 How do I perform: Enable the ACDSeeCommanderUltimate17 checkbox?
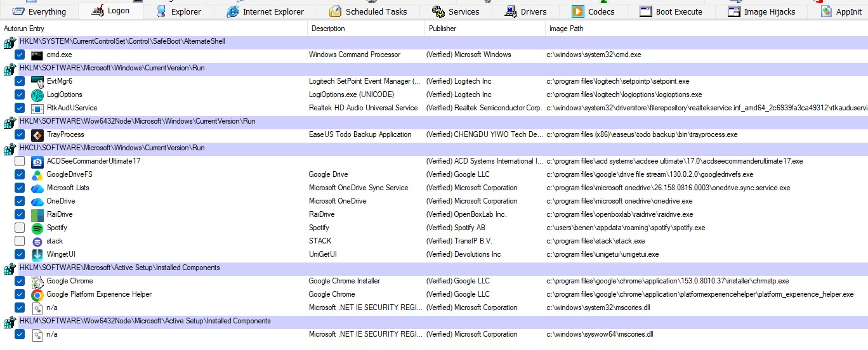20,161
